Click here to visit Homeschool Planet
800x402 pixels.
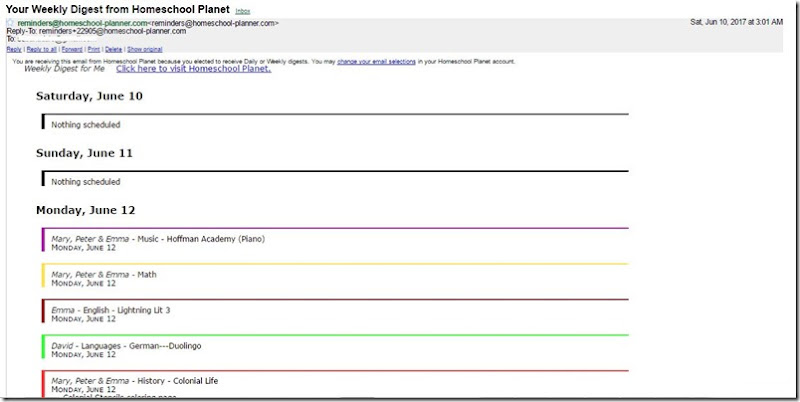pos(193,69)
